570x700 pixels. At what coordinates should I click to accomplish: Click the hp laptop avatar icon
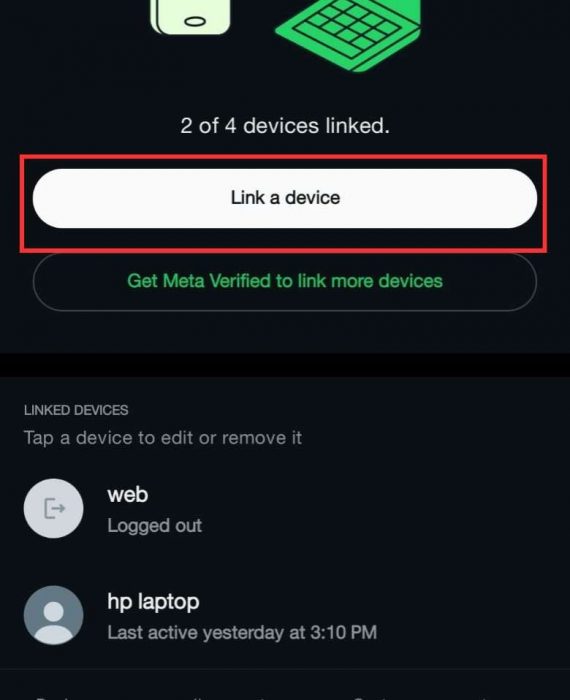point(53,615)
